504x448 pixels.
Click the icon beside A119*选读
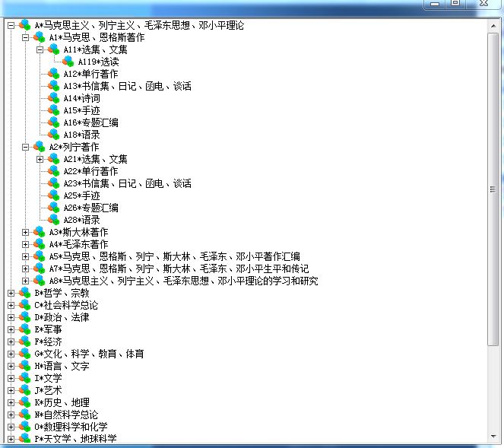coord(68,62)
